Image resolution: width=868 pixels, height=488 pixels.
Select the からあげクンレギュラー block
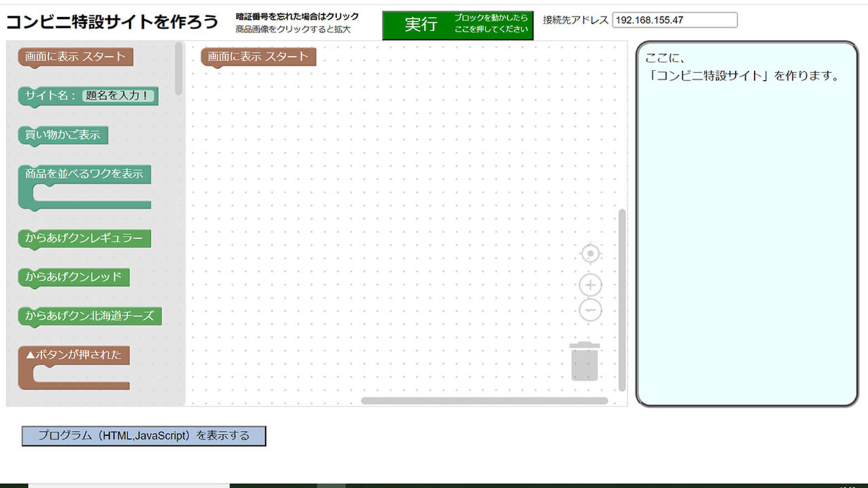point(85,239)
